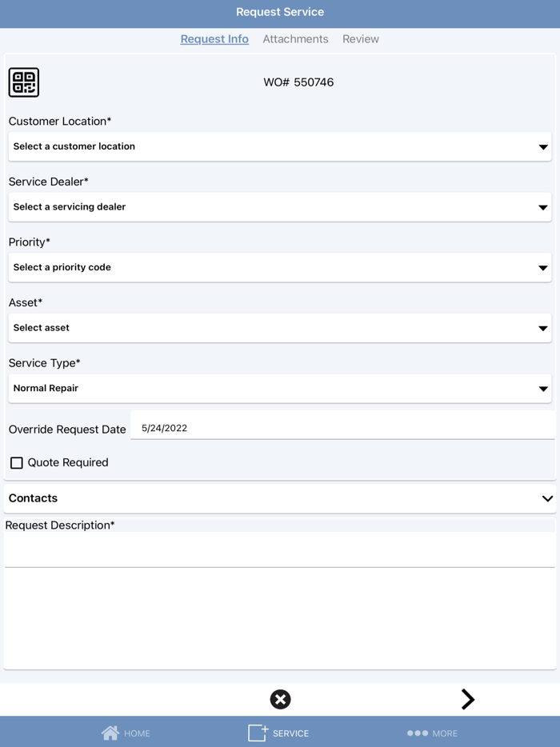Open the Review tab
The width and height of the screenshot is (560, 747).
tap(360, 38)
